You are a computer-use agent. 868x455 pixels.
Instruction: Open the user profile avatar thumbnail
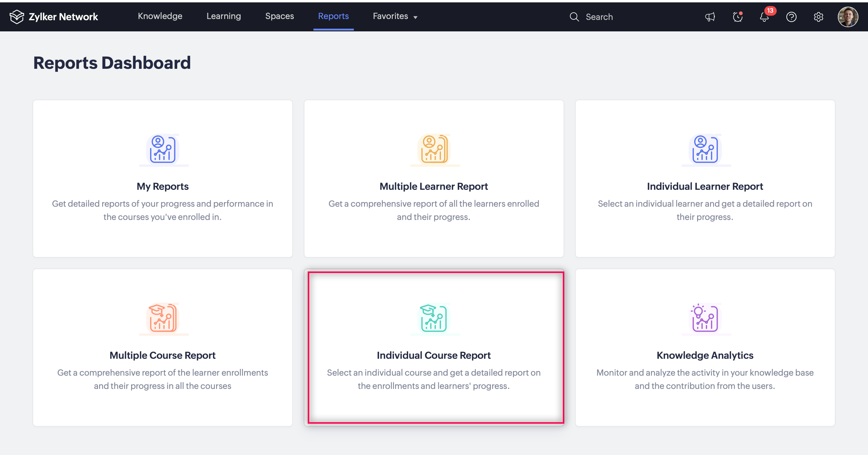tap(848, 17)
